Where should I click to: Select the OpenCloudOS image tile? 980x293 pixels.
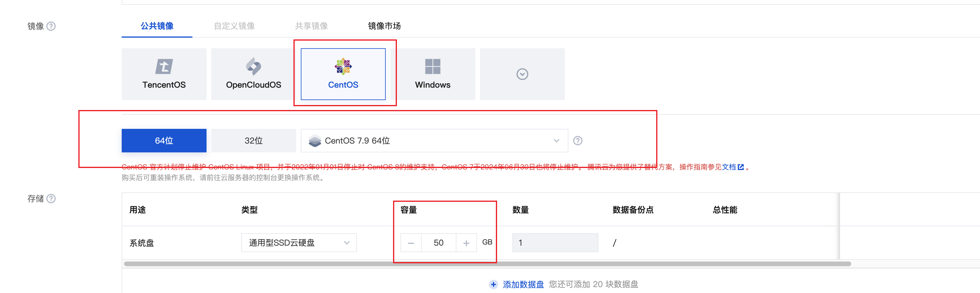253,74
